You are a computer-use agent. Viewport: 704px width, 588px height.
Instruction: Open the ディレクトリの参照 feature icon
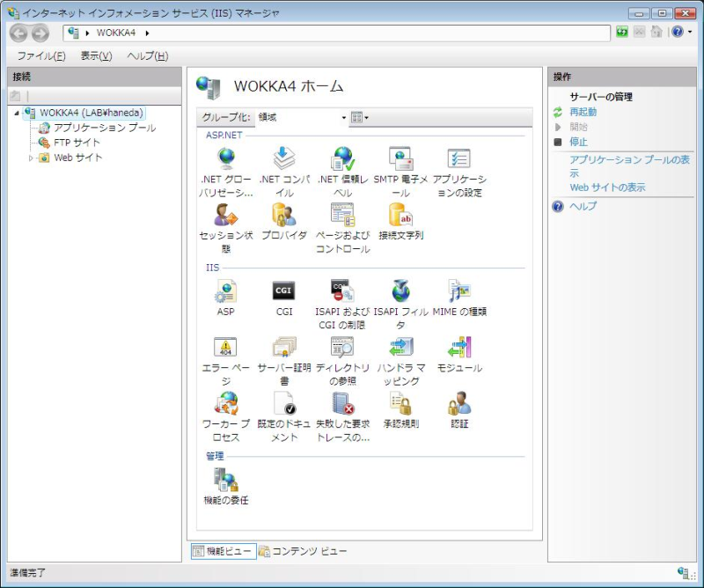click(342, 347)
